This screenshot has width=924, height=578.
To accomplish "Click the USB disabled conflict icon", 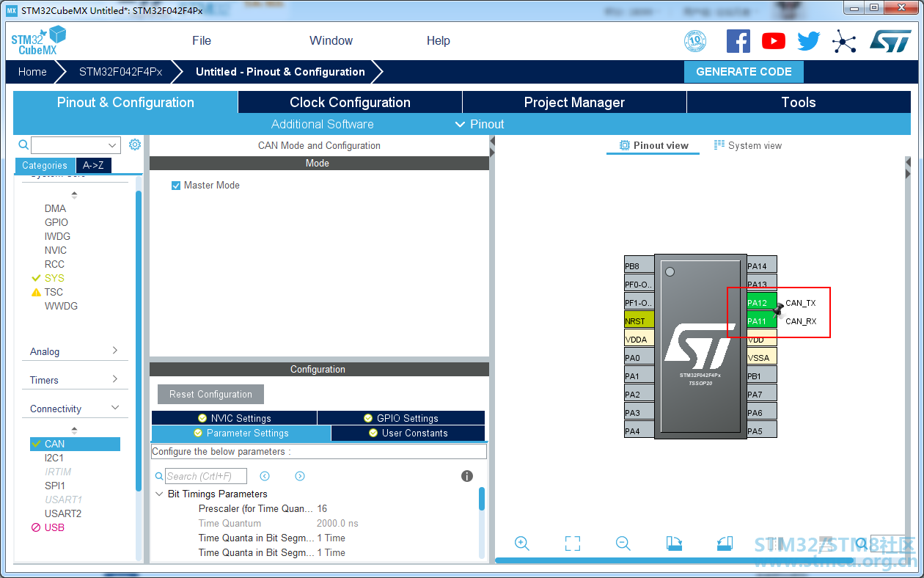I will 36,527.
